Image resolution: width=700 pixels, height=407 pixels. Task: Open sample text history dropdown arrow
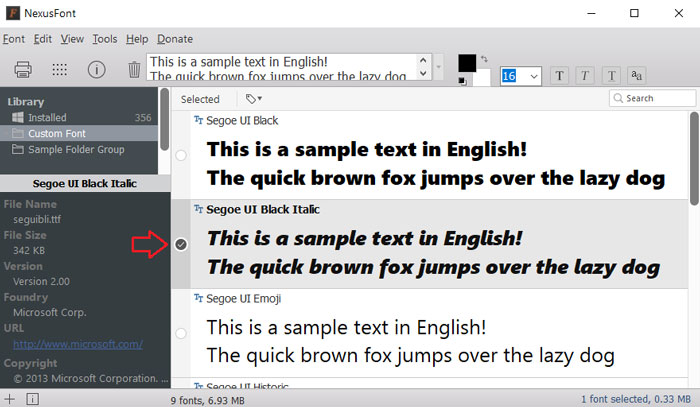point(438,67)
